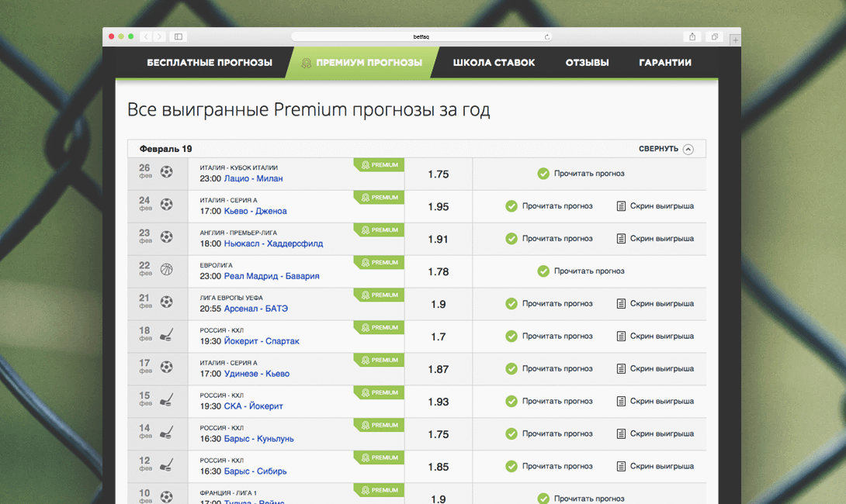This screenshot has height=504, width=846.
Task: Open the Лацио - Милан match link
Action: [x=253, y=178]
